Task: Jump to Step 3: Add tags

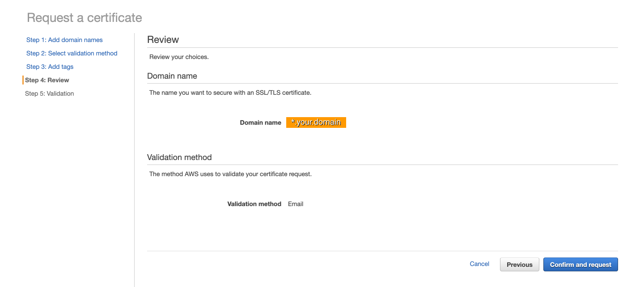Action: (50, 67)
